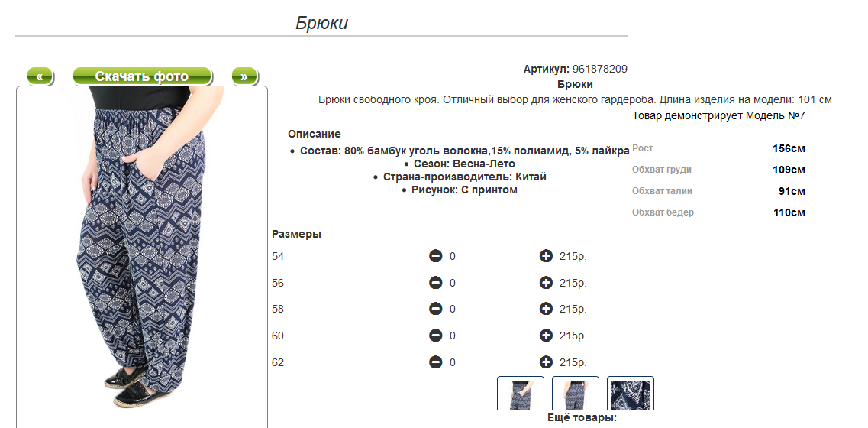Click the quantity value 0 for size 58
This screenshot has height=428, width=868.
(x=452, y=309)
